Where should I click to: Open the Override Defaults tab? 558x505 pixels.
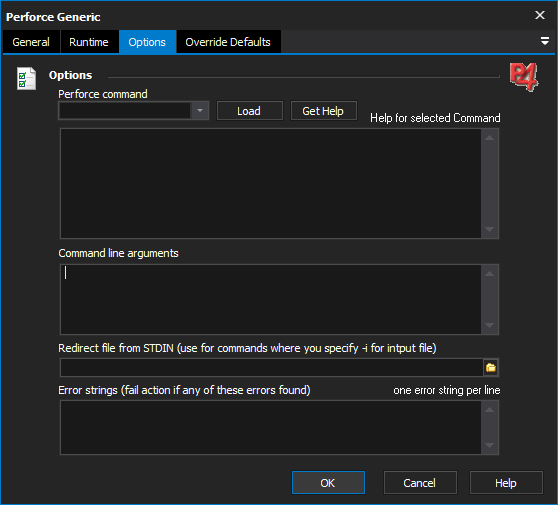point(228,42)
